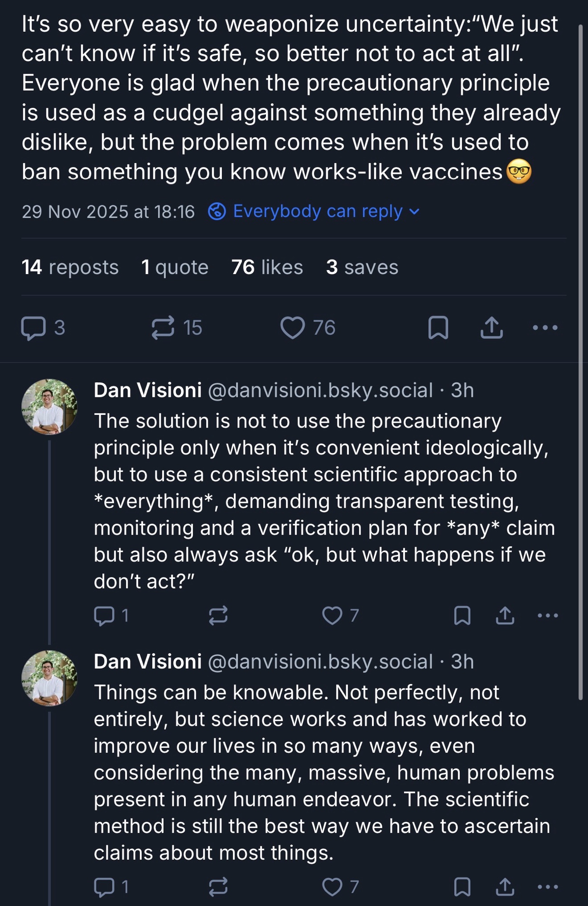Viewport: 588px width, 906px height.
Task: Open more options for main post
Action: tap(545, 328)
